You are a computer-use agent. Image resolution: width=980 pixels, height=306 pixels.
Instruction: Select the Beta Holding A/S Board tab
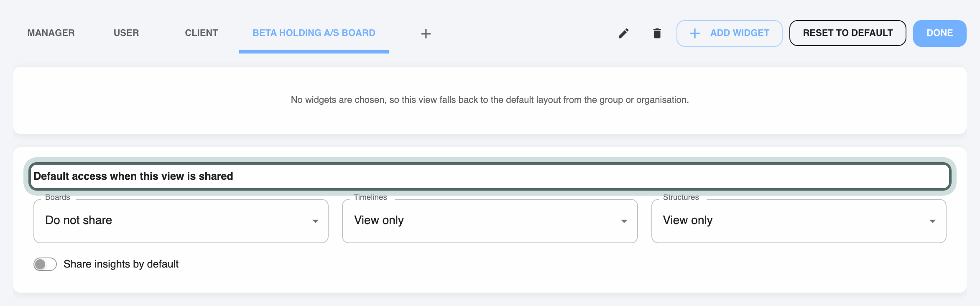tap(314, 33)
